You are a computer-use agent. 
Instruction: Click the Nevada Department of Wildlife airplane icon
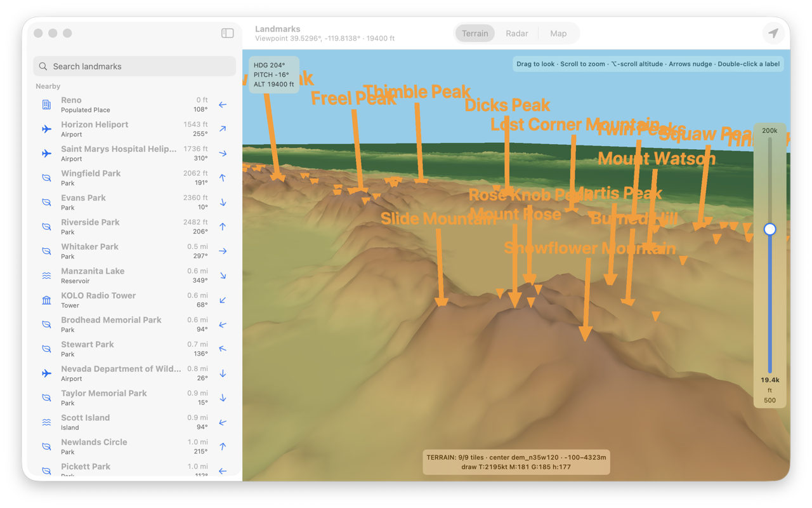coord(46,373)
